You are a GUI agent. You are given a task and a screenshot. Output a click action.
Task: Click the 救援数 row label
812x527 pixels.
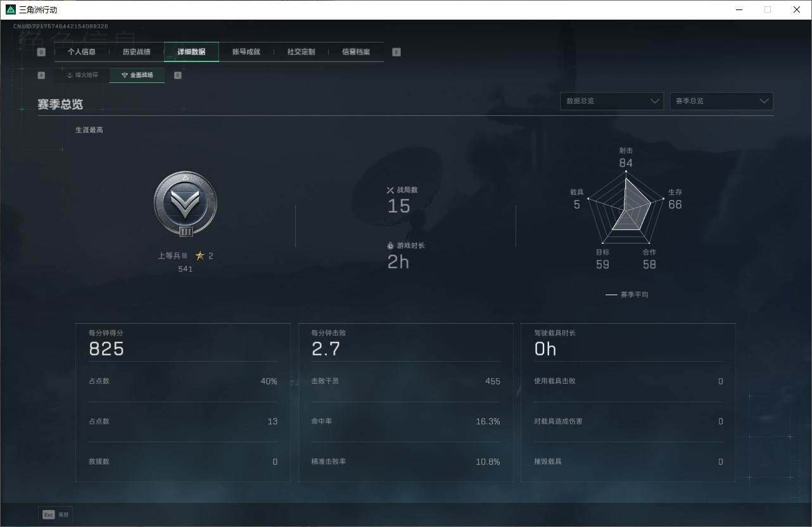[x=99, y=462]
